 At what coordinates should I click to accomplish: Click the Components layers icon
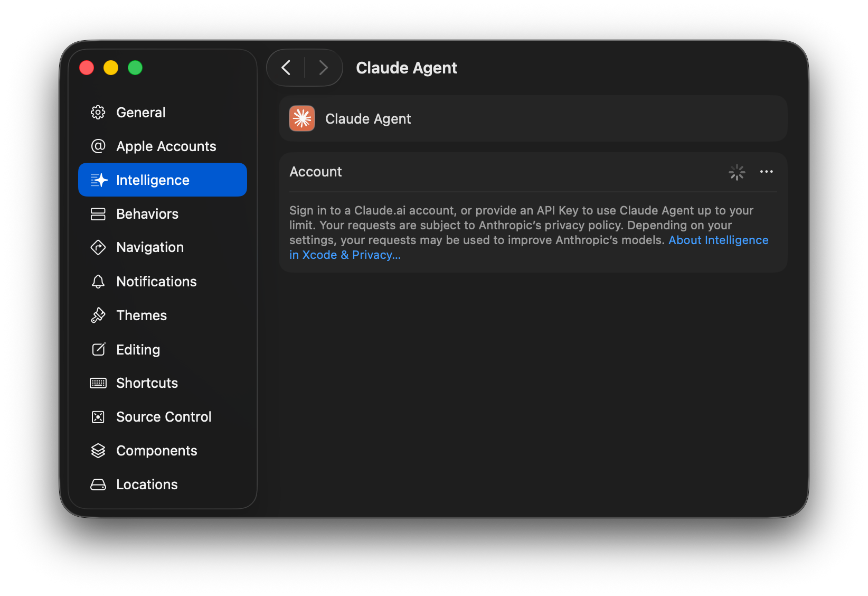tap(98, 451)
